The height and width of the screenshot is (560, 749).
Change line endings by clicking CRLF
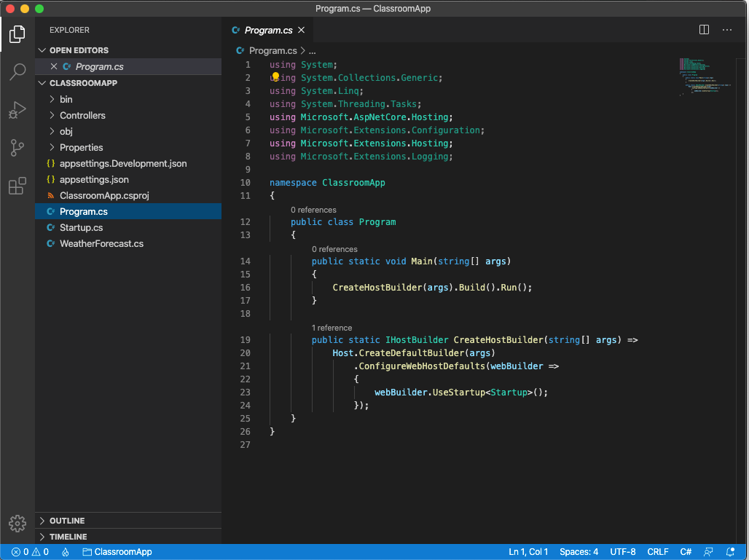click(657, 551)
